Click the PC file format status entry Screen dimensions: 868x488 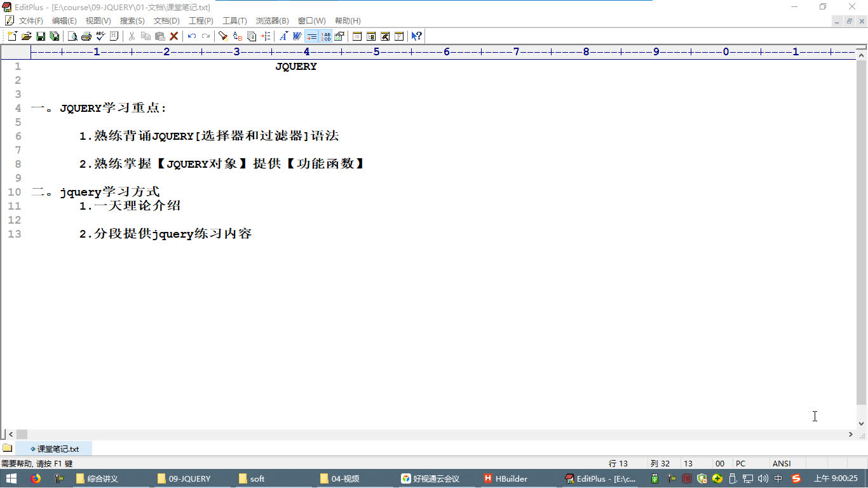pyautogui.click(x=740, y=464)
